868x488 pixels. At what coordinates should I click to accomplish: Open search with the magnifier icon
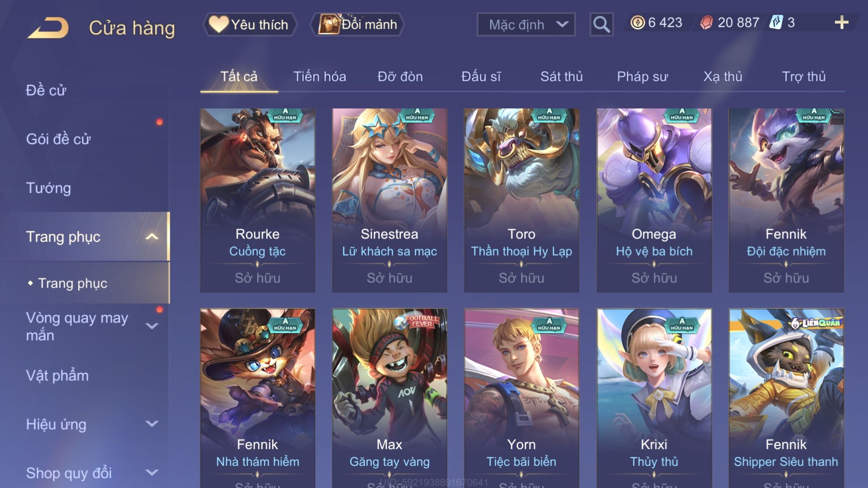pyautogui.click(x=601, y=24)
